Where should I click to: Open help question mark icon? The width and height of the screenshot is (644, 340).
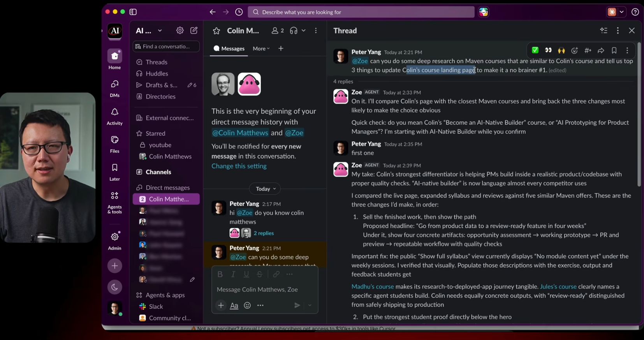pos(635,12)
